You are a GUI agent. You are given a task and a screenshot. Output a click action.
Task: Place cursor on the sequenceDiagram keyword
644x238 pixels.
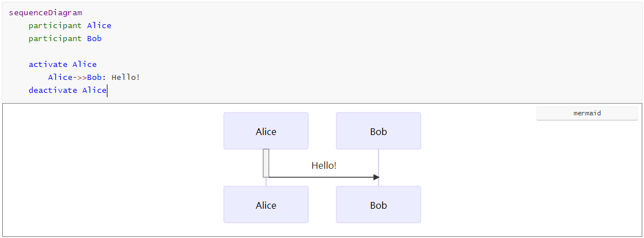click(x=45, y=12)
